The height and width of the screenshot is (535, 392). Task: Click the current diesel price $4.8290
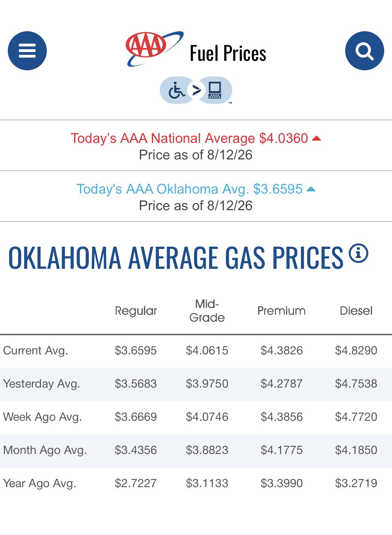pos(356,350)
